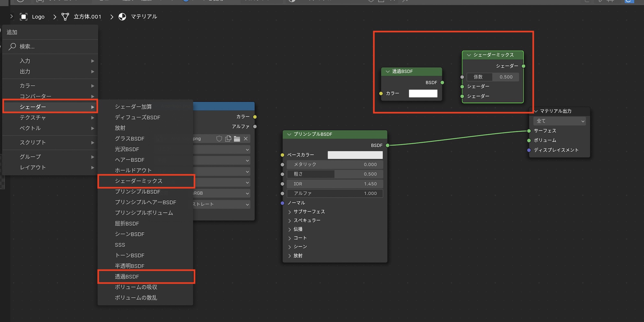Click the fake user shield icon
Image resolution: width=644 pixels, height=322 pixels.
219,139
